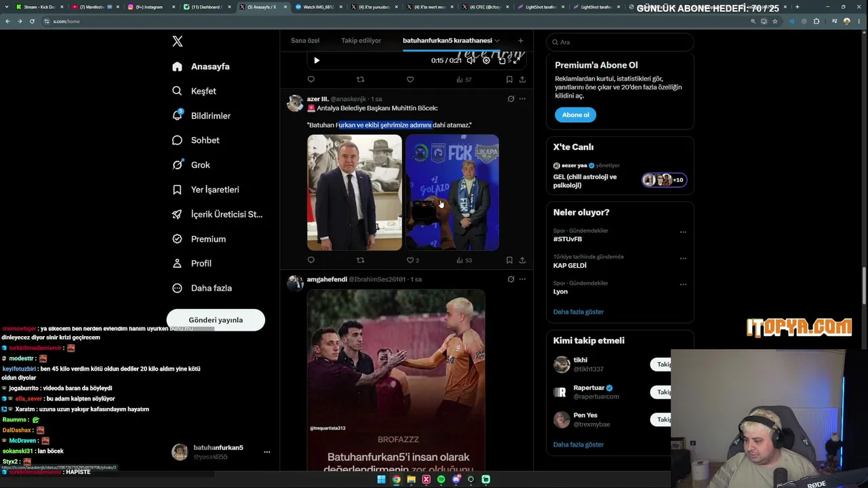Add a new timeline tab with plus
868x488 pixels.
[521, 41]
